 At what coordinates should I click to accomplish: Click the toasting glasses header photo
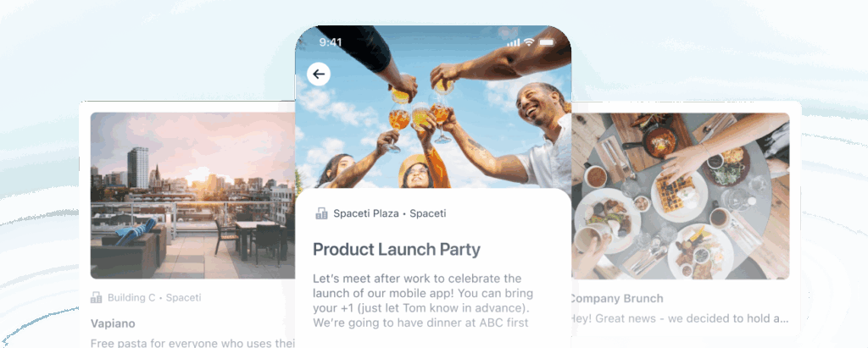433,107
